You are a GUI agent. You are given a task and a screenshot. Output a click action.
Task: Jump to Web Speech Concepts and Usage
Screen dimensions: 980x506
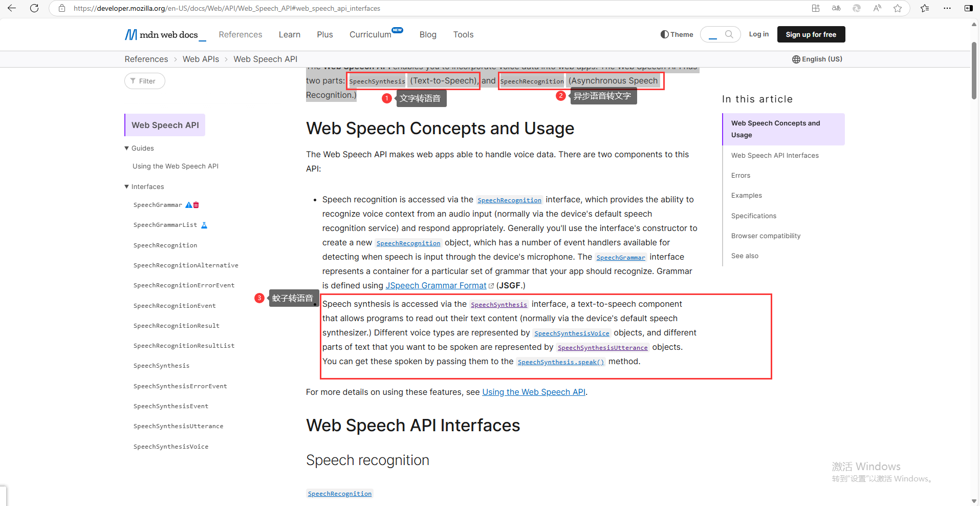pos(783,129)
